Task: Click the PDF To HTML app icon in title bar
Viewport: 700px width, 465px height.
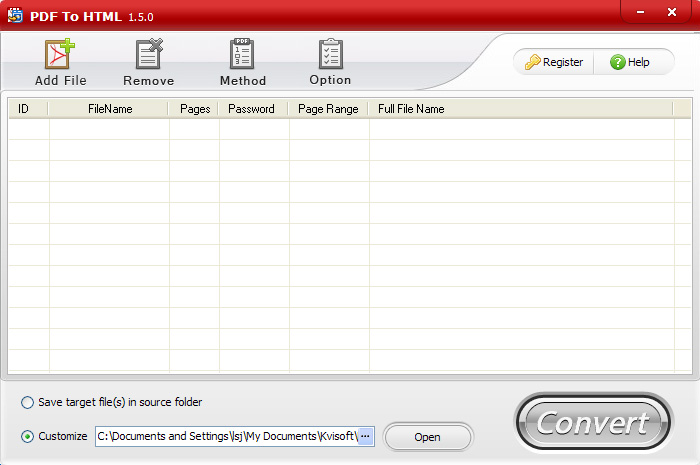Action: [15, 15]
